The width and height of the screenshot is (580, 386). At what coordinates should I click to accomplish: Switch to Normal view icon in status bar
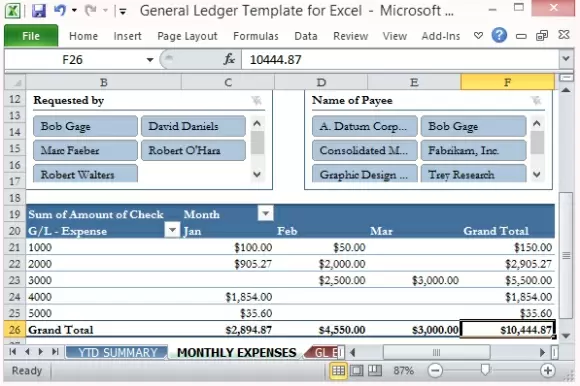(x=338, y=370)
